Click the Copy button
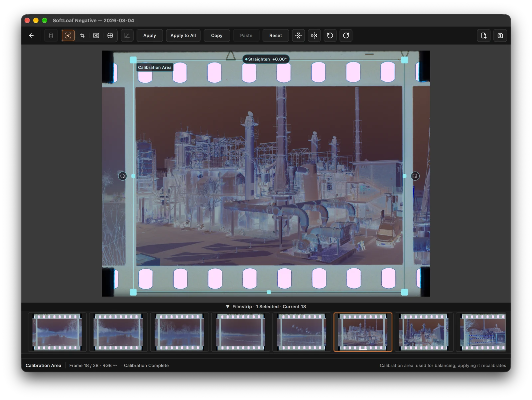Viewport: 532px width, 400px height. 217,36
